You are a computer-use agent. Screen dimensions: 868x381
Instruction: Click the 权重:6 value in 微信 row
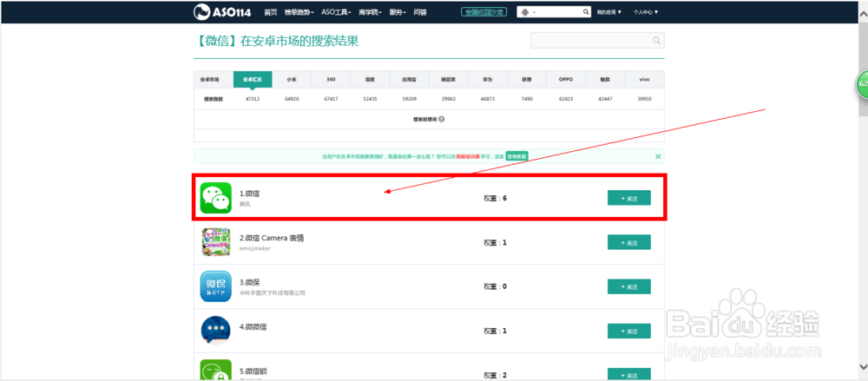495,198
